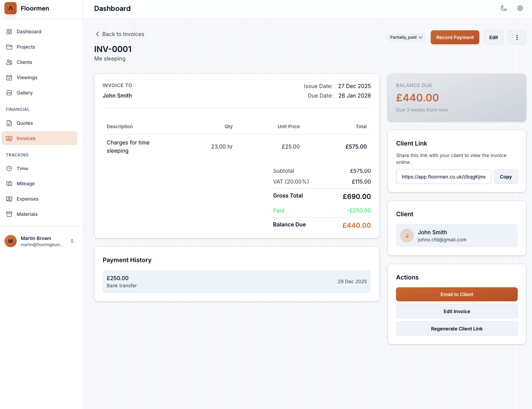This screenshot has width=532, height=409.
Task: Select the Materials icon
Action: 9,214
